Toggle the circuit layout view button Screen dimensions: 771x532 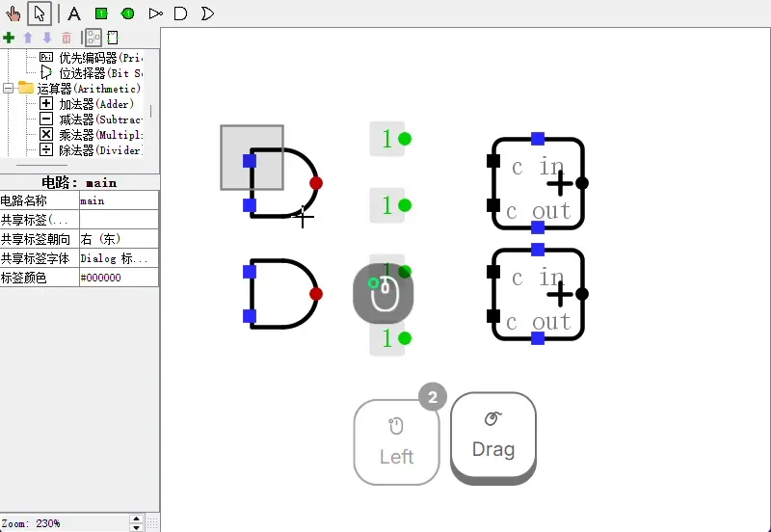[93, 38]
